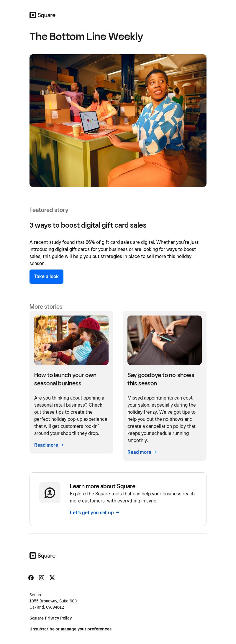Open the Square Privacy Policy link

click(x=51, y=618)
